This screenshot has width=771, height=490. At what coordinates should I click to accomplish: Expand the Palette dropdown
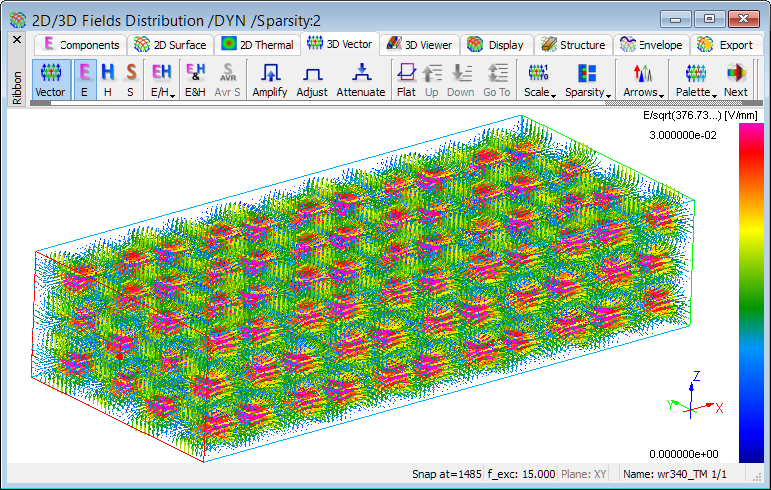click(x=696, y=80)
